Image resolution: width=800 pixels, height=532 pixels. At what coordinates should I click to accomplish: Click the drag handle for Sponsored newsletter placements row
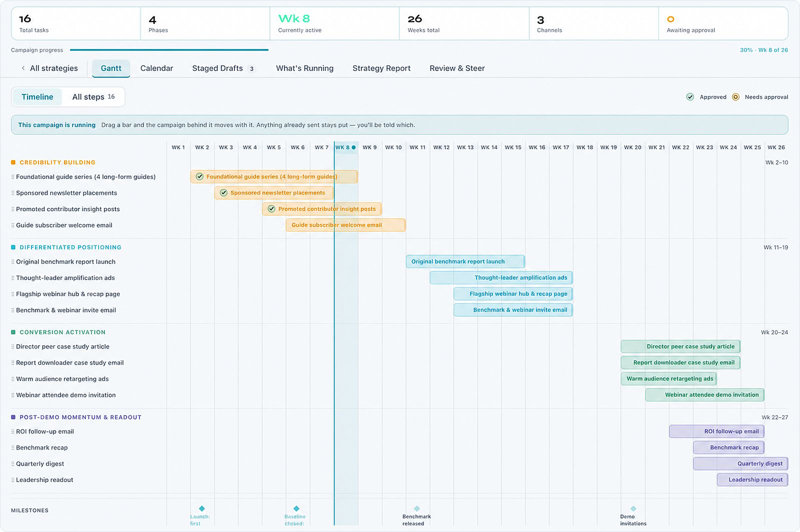(x=12, y=193)
